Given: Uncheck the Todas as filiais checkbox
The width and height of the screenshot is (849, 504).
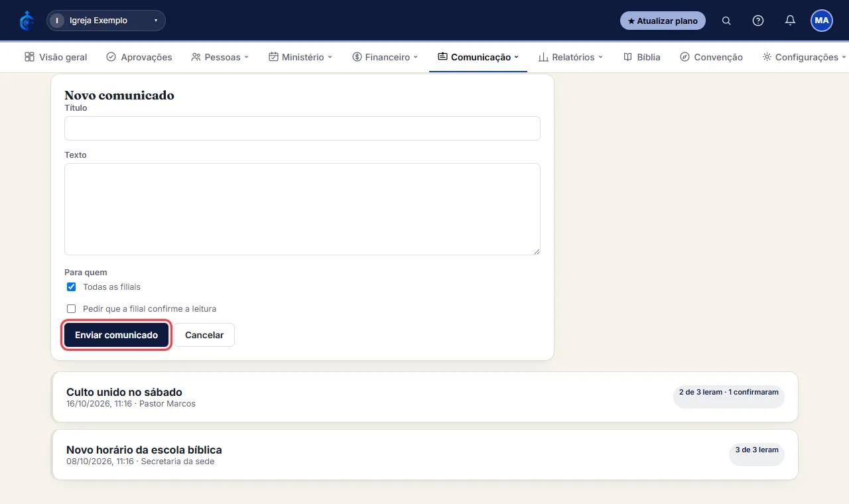Looking at the screenshot, I should tap(72, 287).
